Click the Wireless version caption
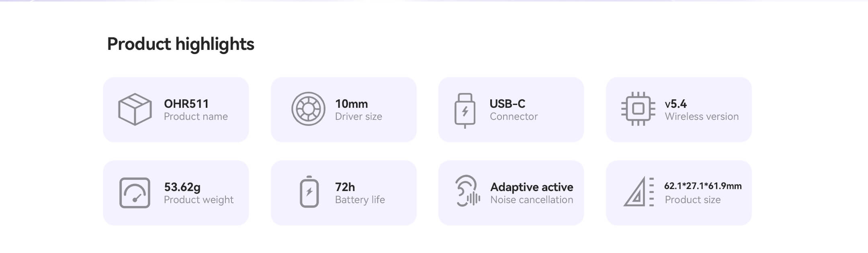 coord(702,117)
